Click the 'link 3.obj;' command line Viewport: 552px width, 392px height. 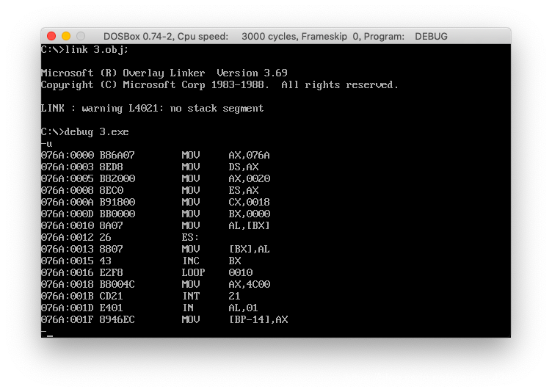(x=84, y=50)
